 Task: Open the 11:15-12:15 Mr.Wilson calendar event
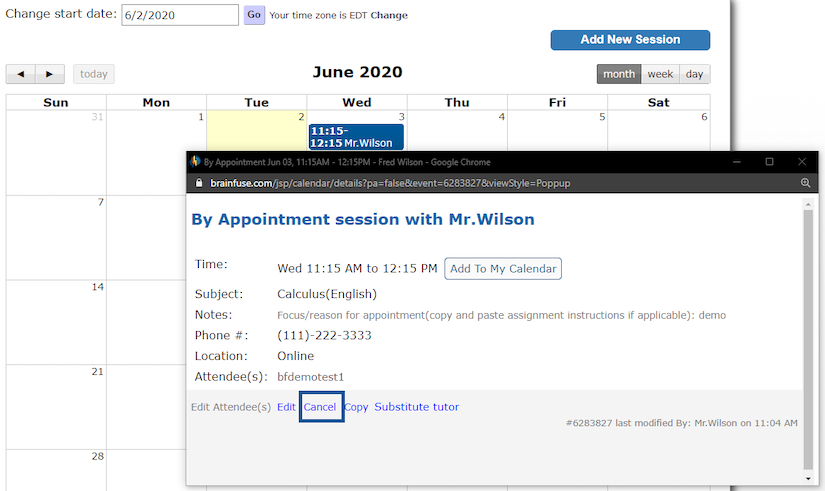click(356, 137)
